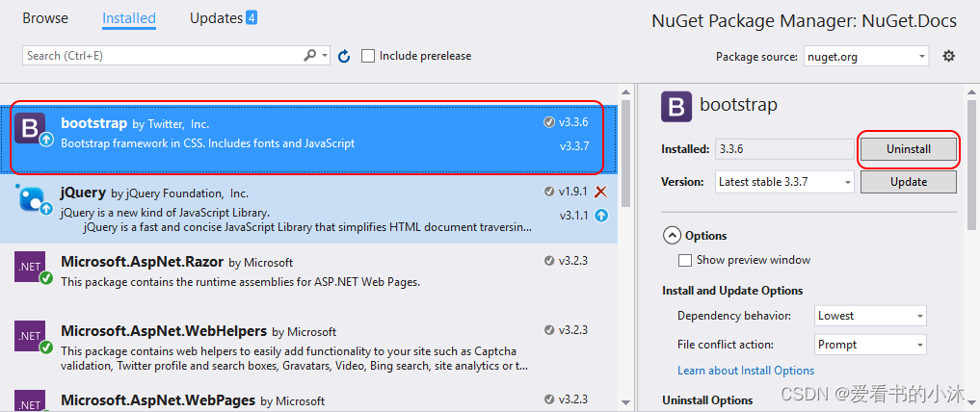Click jQuery blue update arrow icon
980x412 pixels.
[x=601, y=215]
